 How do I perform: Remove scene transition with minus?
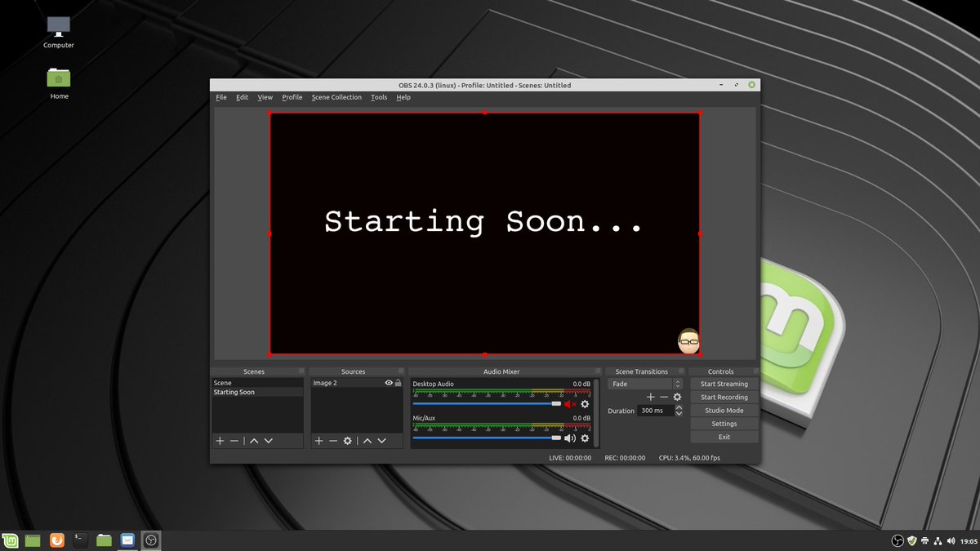pyautogui.click(x=664, y=397)
